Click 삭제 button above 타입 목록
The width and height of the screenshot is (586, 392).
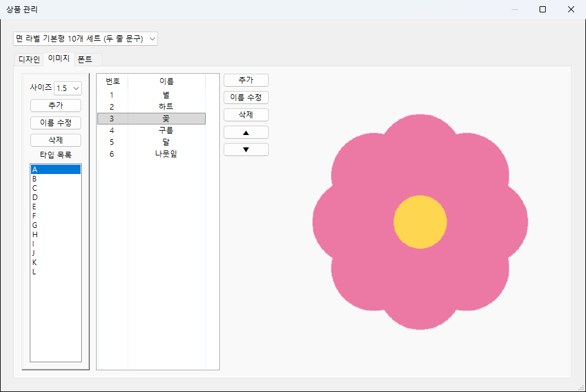(56, 140)
